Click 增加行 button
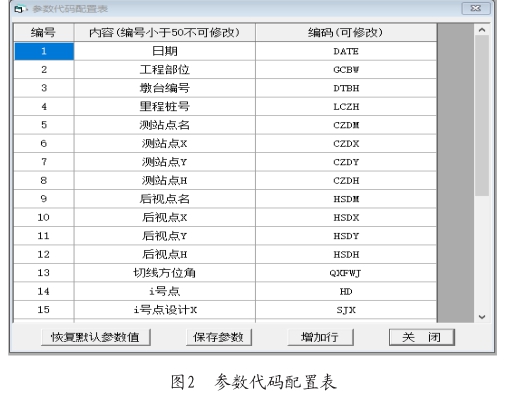The image size is (509, 412). pos(320,337)
